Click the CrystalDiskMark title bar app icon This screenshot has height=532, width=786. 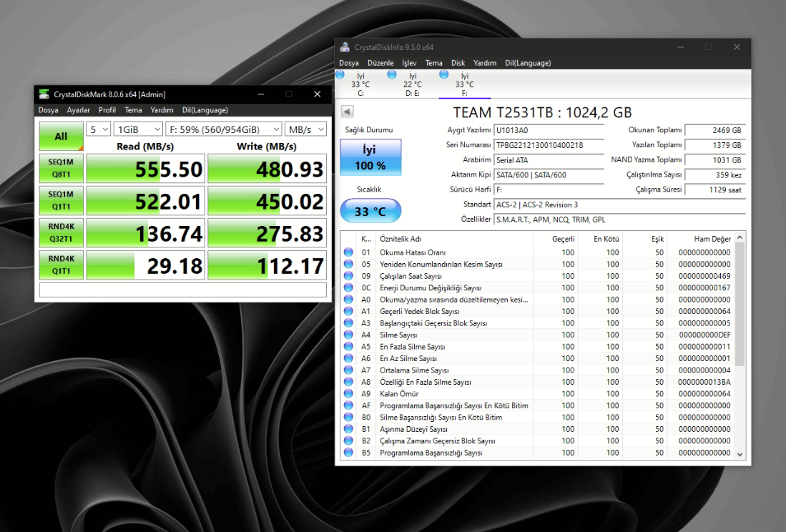[x=44, y=94]
